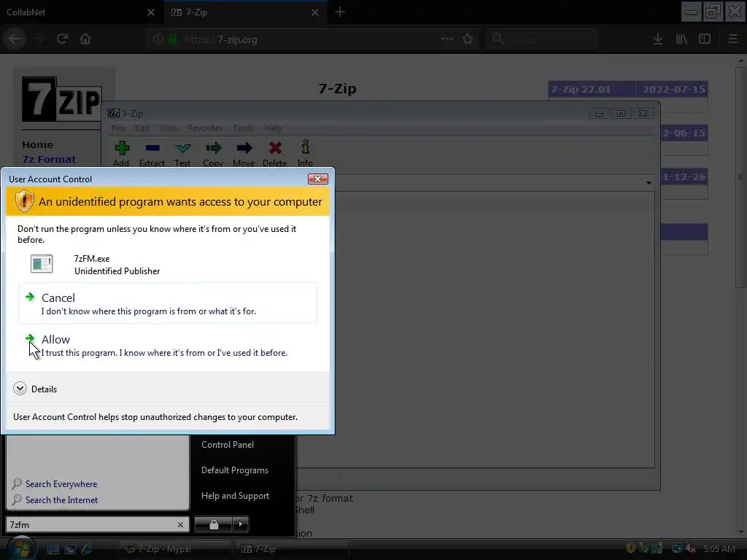Click the Test checkmark icon in 7-Zip
Image resolution: width=747 pixels, height=560 pixels.
pyautogui.click(x=182, y=148)
